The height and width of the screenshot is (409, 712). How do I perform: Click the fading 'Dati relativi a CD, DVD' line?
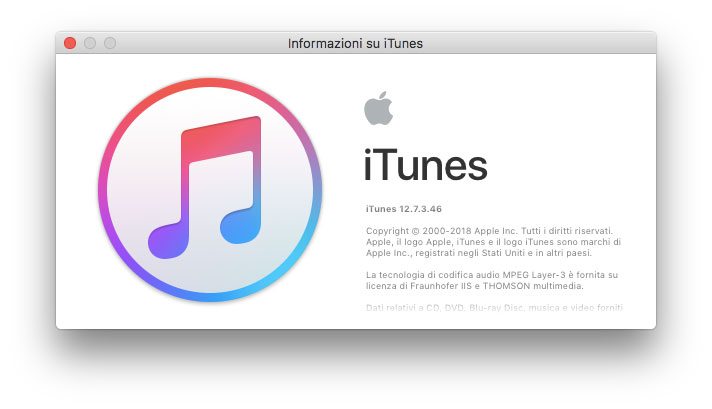(x=494, y=308)
